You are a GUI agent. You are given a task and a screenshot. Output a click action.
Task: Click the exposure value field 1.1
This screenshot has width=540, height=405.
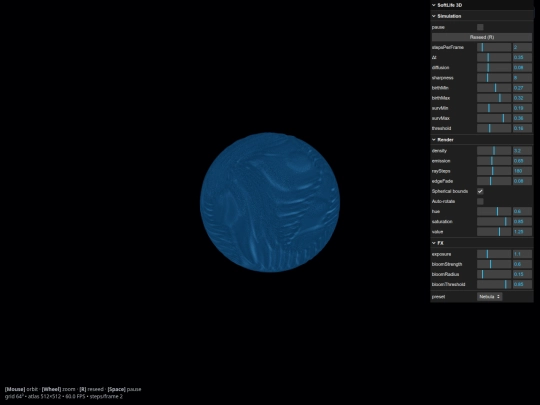coord(522,254)
